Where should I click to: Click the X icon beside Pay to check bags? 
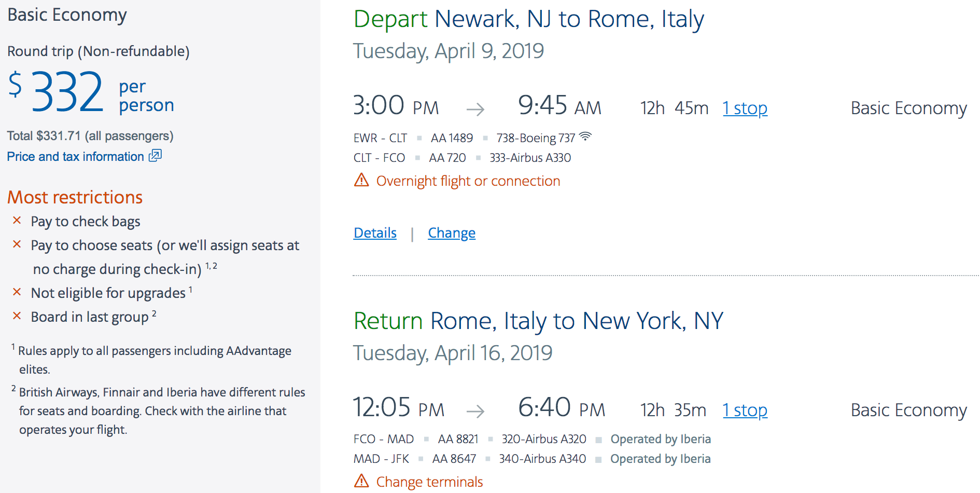click(x=17, y=221)
